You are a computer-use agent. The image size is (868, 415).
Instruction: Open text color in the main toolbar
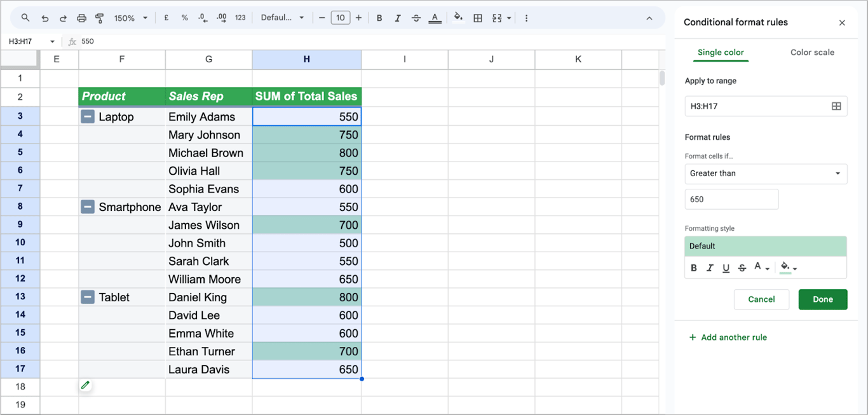(x=435, y=18)
